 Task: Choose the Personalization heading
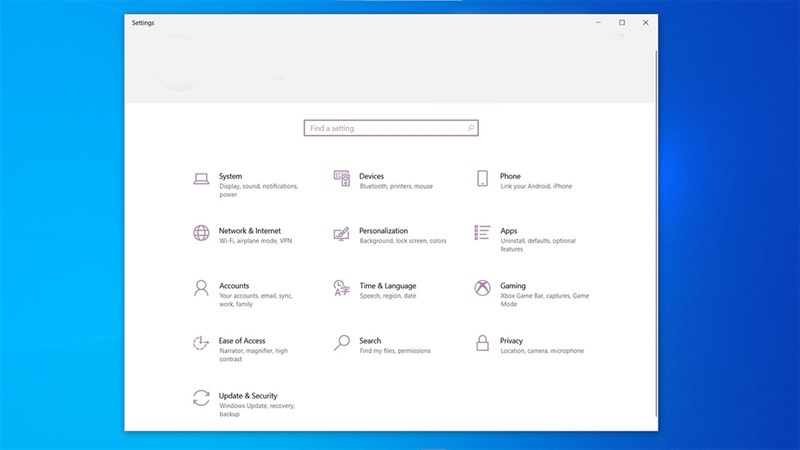click(383, 231)
